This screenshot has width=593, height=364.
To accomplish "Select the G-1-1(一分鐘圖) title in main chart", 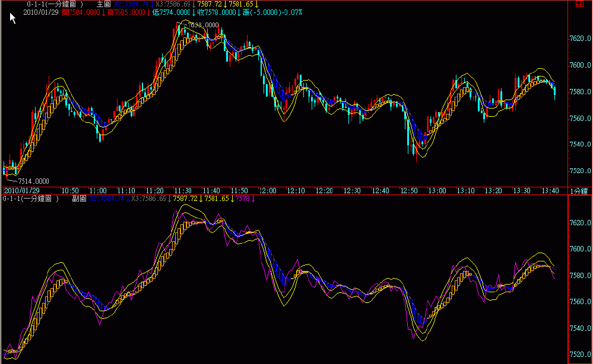I will (x=54, y=4).
